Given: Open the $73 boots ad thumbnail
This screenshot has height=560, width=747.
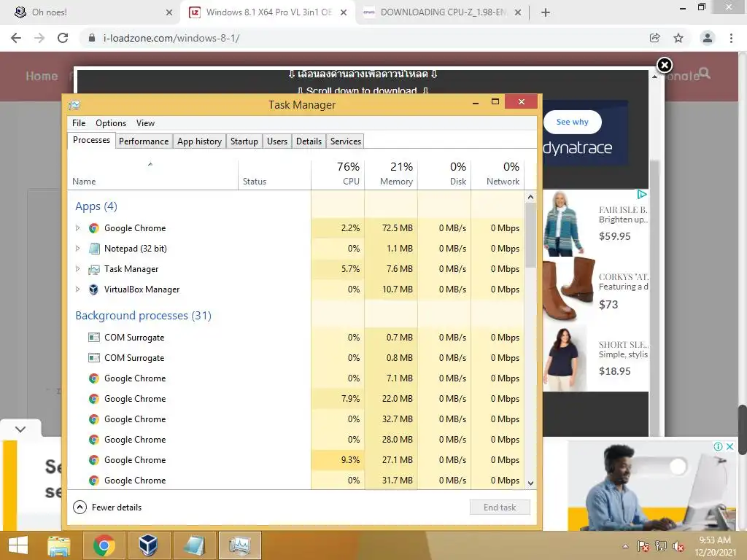Looking at the screenshot, I should 569,289.
